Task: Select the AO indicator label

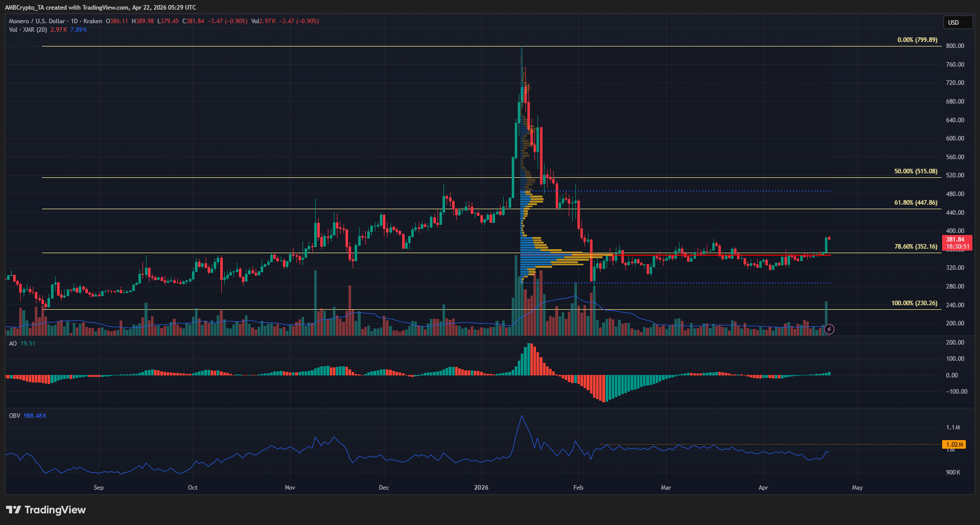Action: pos(13,344)
